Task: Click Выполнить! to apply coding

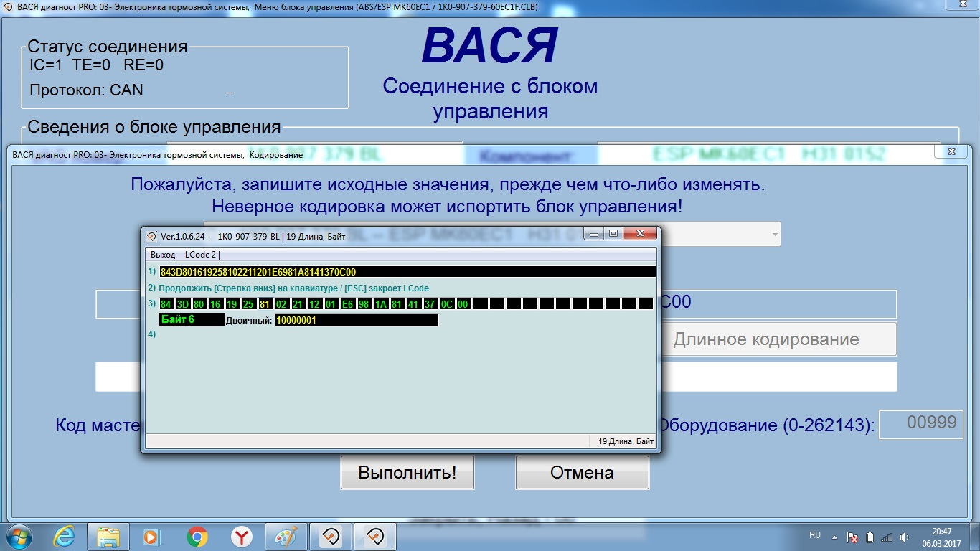Action: click(407, 473)
